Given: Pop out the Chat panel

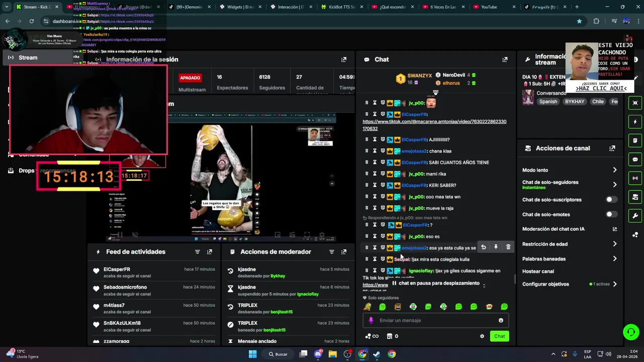Looking at the screenshot, I should [505, 59].
